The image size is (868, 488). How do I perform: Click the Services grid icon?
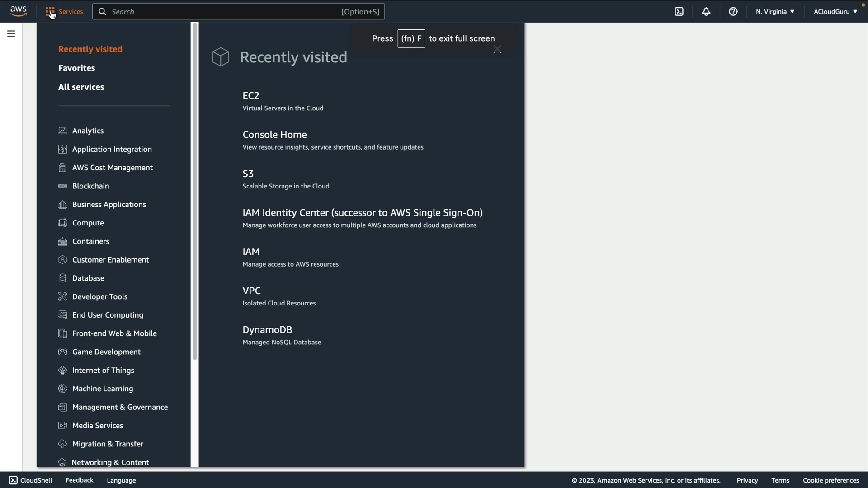click(50, 12)
